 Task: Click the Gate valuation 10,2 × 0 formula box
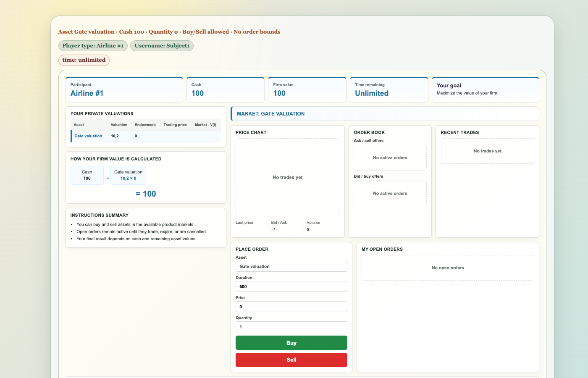(128, 175)
